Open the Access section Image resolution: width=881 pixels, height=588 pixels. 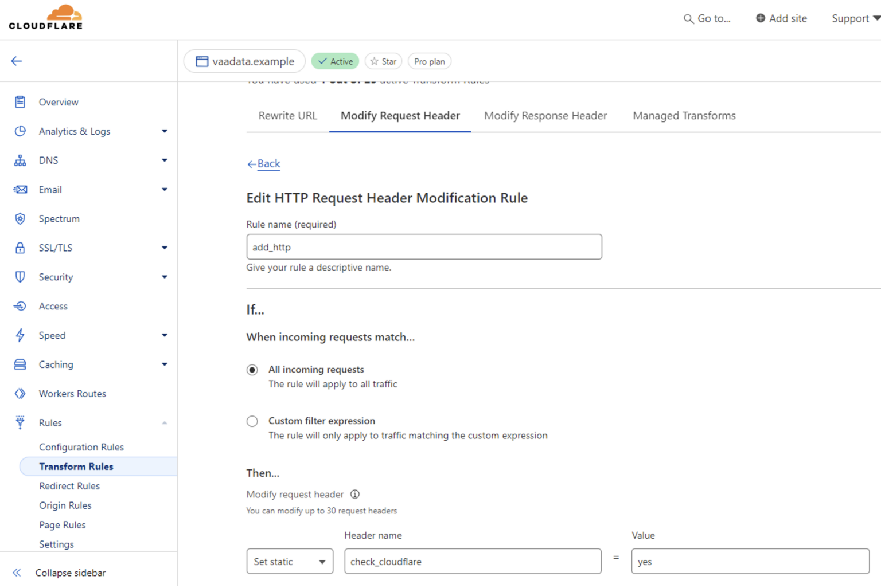[x=53, y=306]
